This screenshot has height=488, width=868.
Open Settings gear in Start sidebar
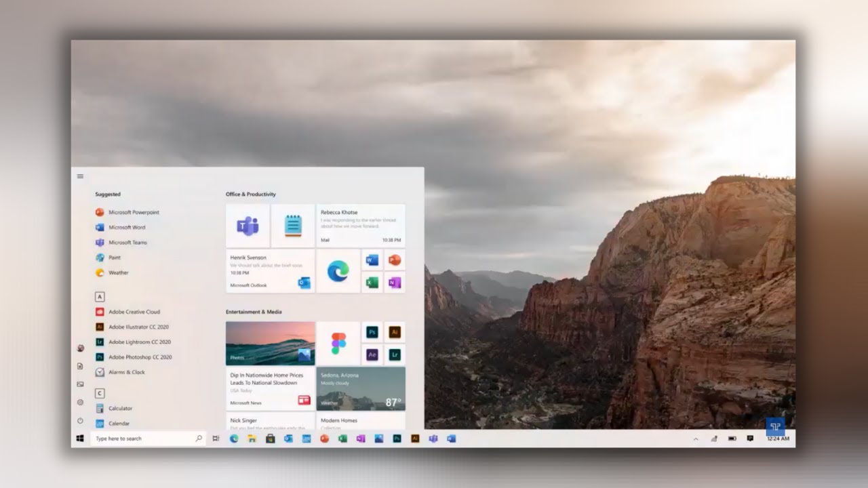click(80, 403)
